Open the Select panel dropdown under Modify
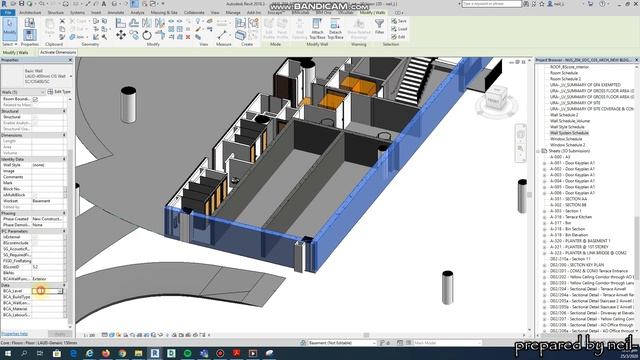Image resolution: width=640 pixels, height=360 pixels. coord(10,44)
